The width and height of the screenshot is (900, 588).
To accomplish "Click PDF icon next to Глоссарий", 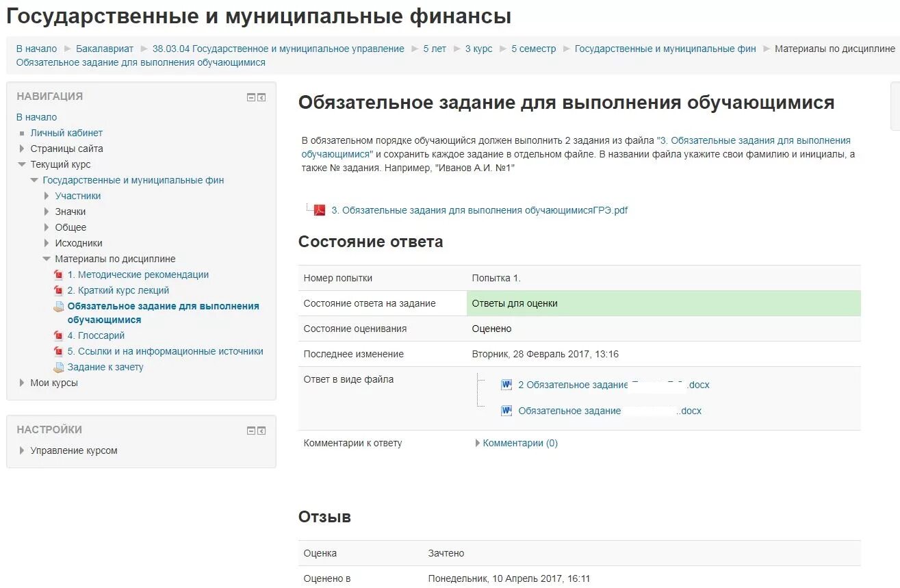I will [59, 335].
